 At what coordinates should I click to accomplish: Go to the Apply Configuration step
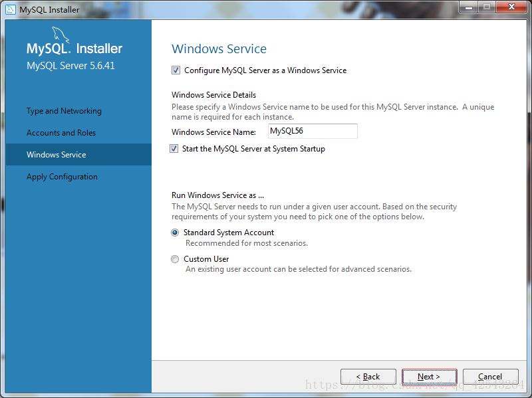click(62, 177)
